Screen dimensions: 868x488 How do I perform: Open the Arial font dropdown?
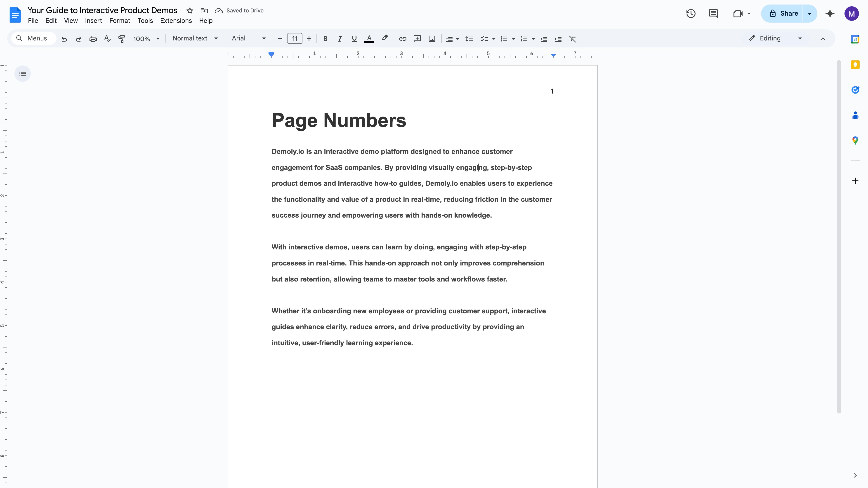click(x=248, y=38)
